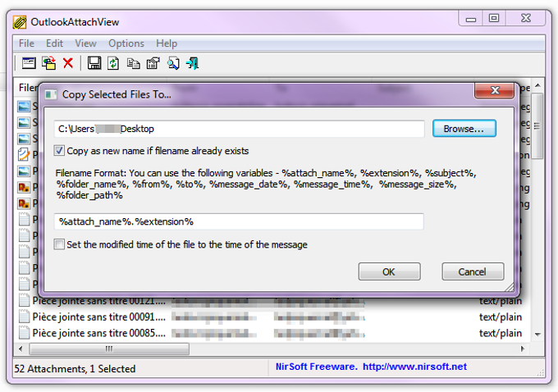Click text/plain cell of 00091 row

(500, 317)
